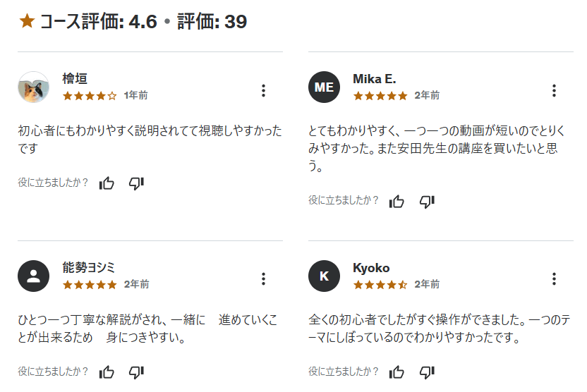Click the ME avatar circle
This screenshot has height=392, width=587.
325,87
